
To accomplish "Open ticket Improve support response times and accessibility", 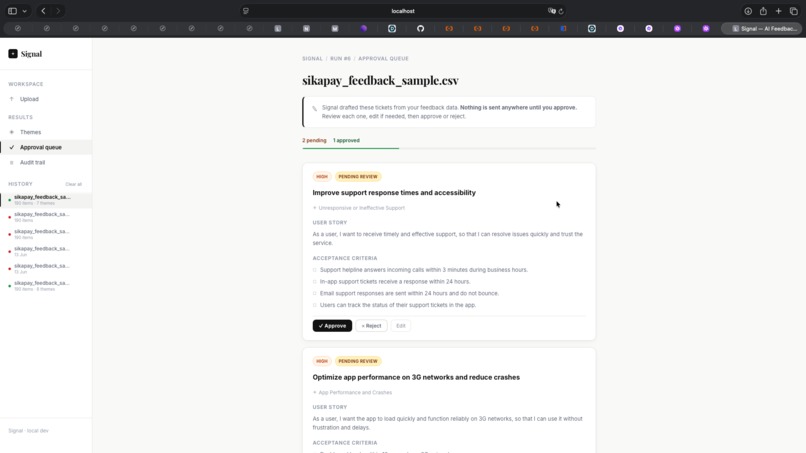I will pyautogui.click(x=394, y=193).
